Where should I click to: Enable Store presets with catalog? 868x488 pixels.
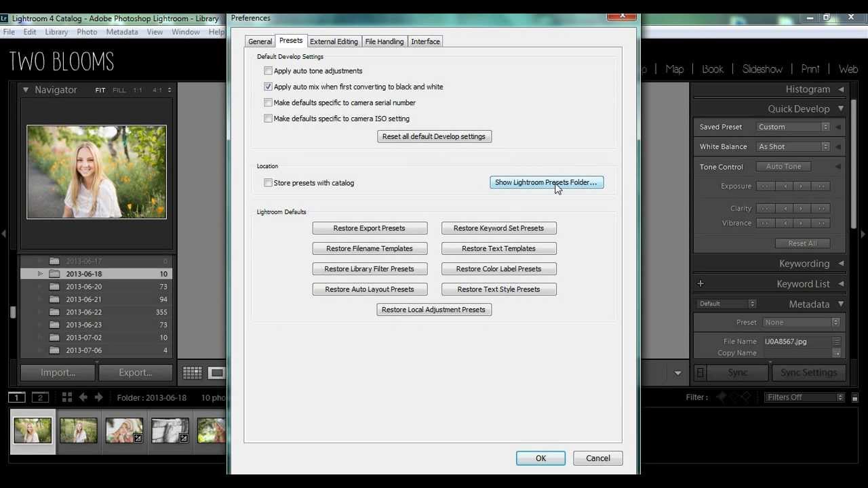pyautogui.click(x=269, y=183)
